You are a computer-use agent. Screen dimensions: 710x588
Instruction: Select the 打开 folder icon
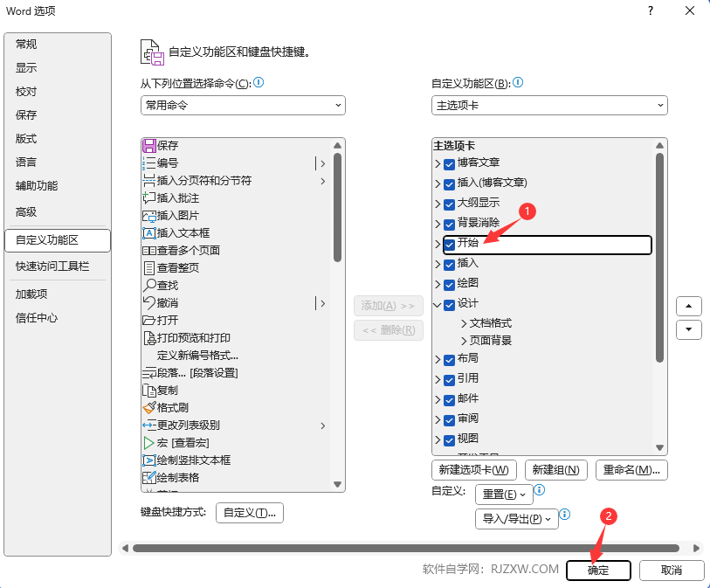[x=149, y=321]
